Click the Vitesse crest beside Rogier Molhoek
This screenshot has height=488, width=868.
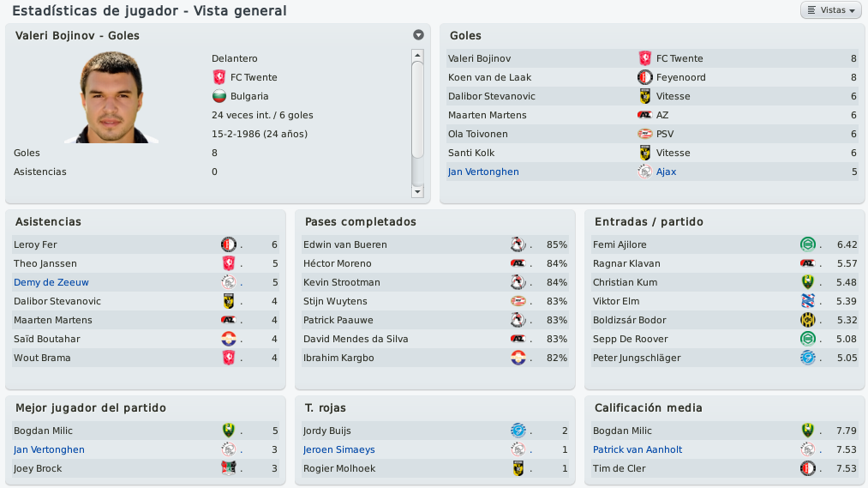pos(518,468)
